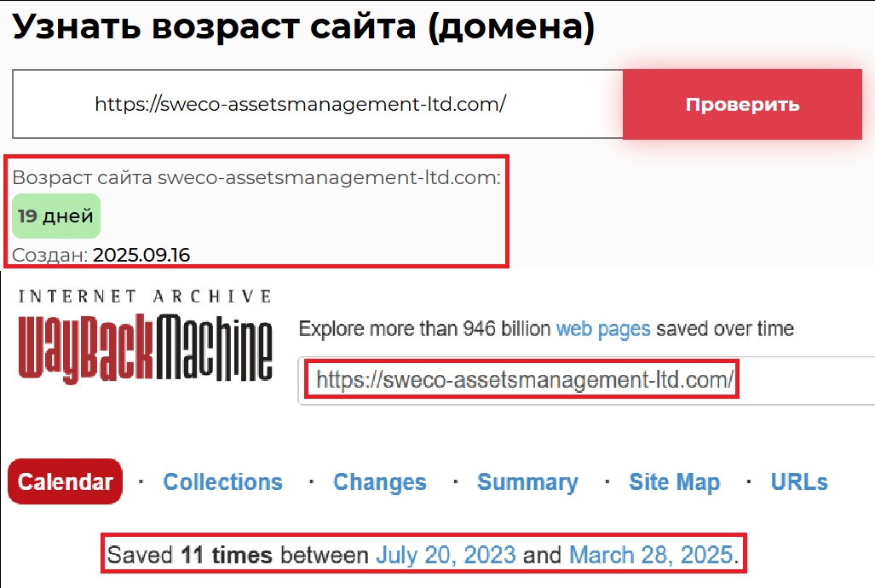This screenshot has width=875, height=588.
Task: Select the Calendar tab
Action: pos(65,481)
